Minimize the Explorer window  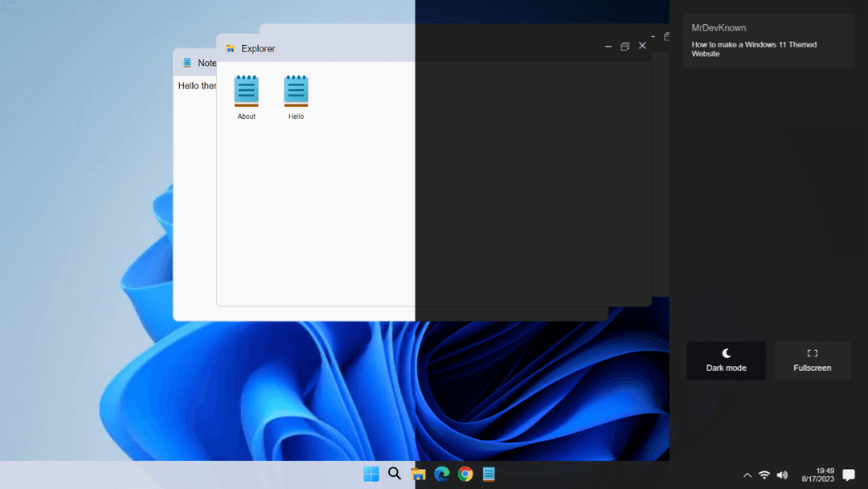(x=608, y=47)
